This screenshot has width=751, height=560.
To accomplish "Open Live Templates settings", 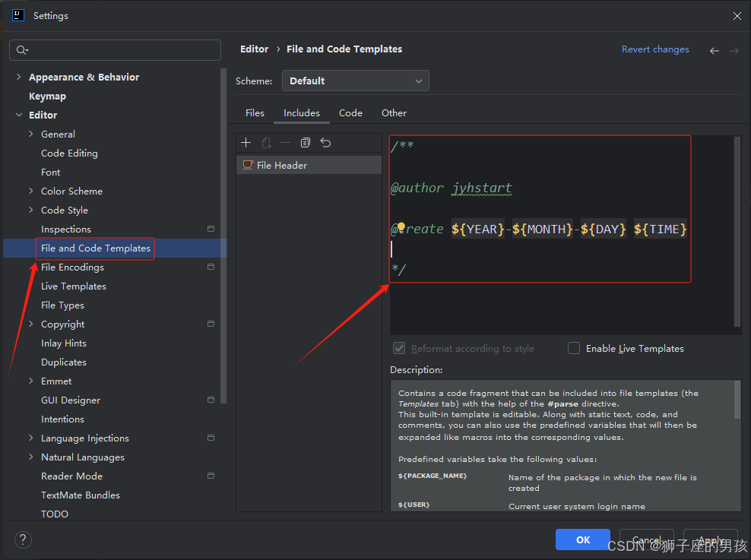I will 74,286.
